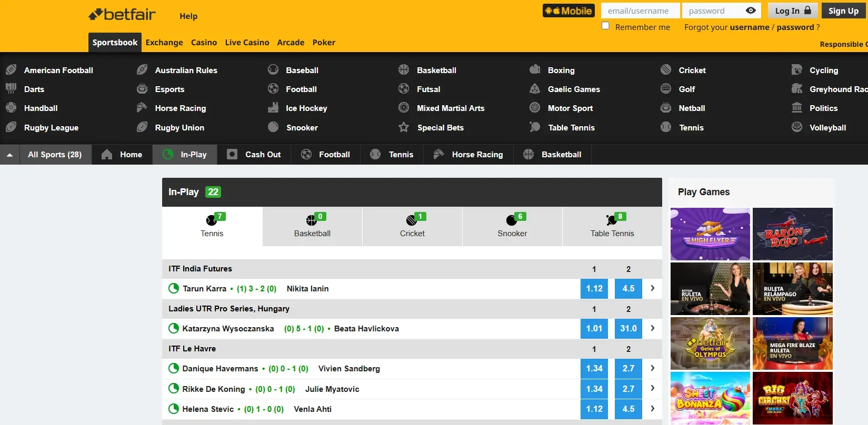868x425 pixels.
Task: Click the Snooker ball icon in grid
Action: (273, 127)
